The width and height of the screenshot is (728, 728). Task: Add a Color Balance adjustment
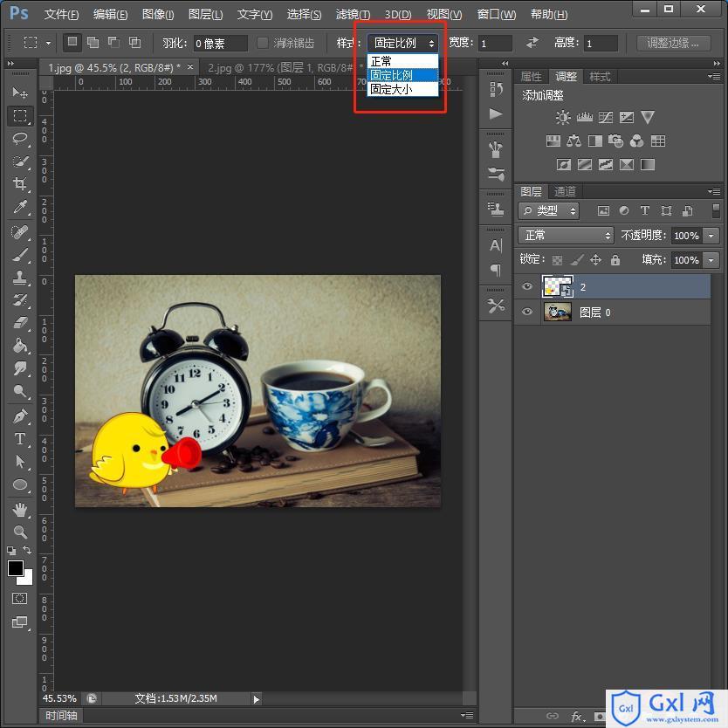tap(573, 141)
